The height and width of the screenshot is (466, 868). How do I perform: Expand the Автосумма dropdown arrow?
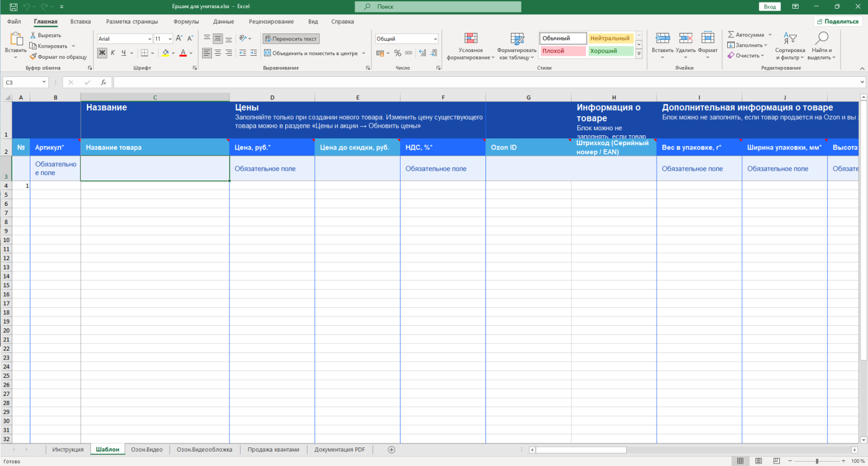tap(770, 35)
